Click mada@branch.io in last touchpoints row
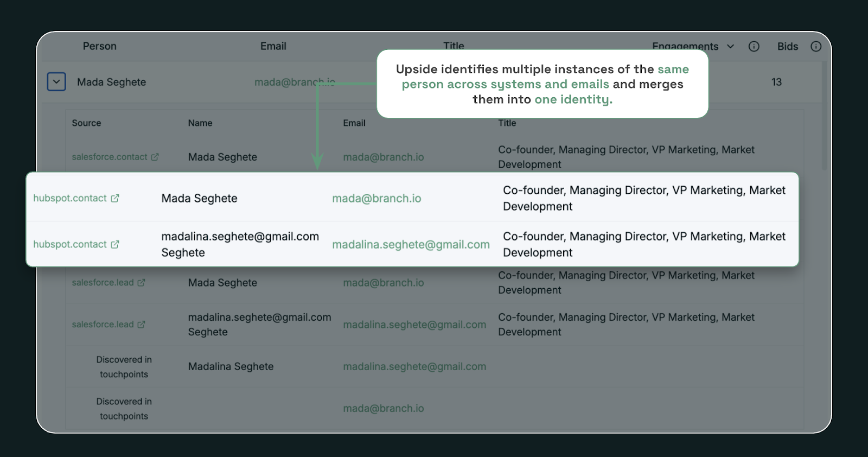 coord(384,408)
